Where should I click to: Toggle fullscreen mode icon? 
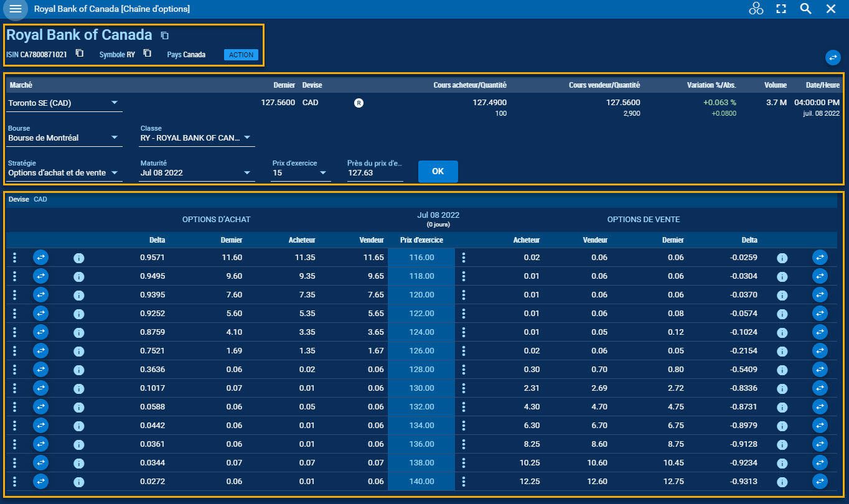[781, 9]
